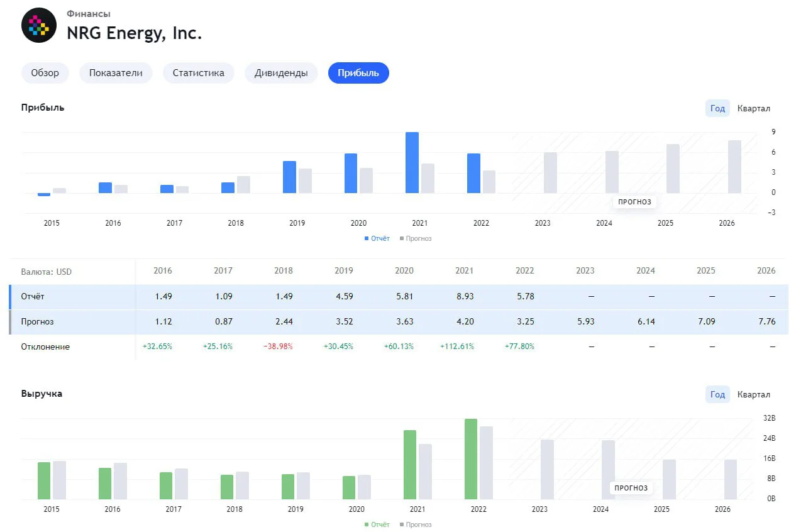Open the Показатели tab
This screenshot has height=532, width=796.
click(x=116, y=73)
